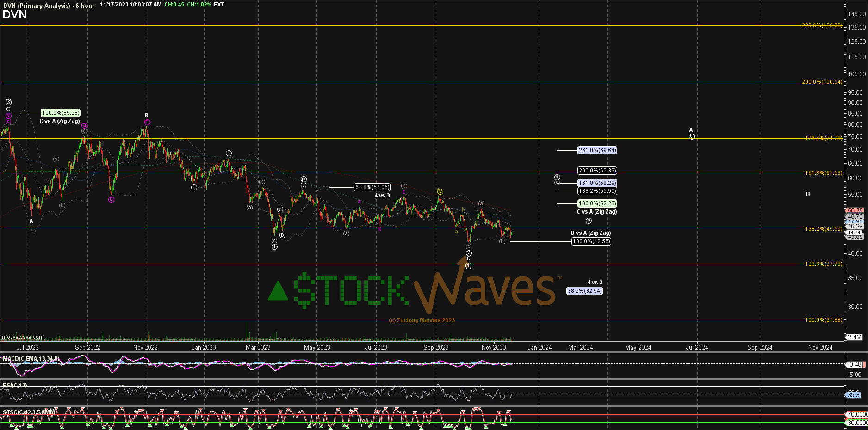Select the DVN Primary Analysis chart title

tap(48, 5)
